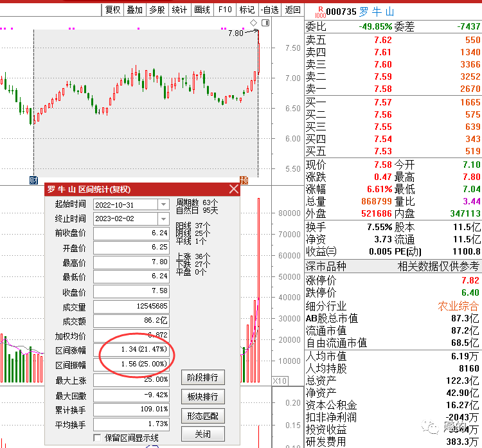Expand the 终止时间 date dropdown
Image resolution: width=482 pixels, height=448 pixels.
(x=163, y=219)
